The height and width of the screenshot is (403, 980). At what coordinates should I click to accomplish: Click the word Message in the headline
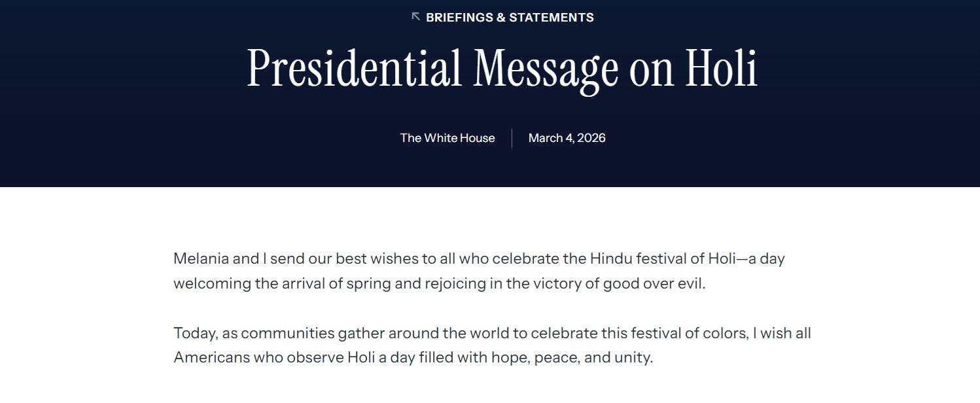[546, 69]
